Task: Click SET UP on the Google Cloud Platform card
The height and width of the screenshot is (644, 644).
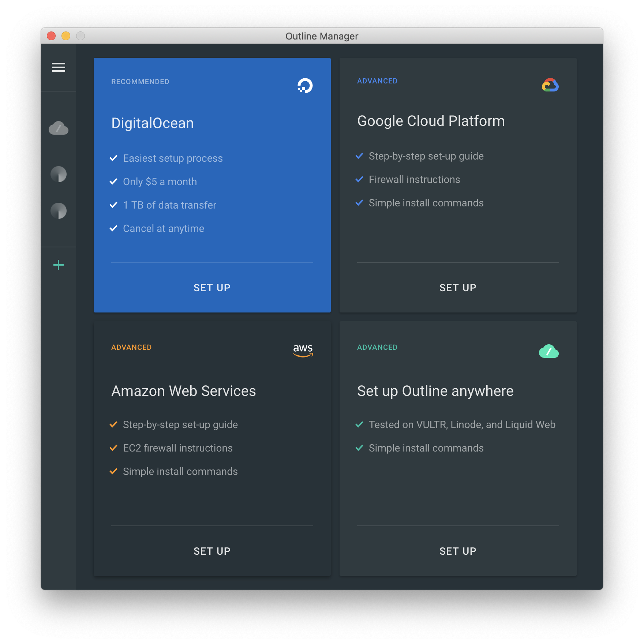Action: point(458,288)
